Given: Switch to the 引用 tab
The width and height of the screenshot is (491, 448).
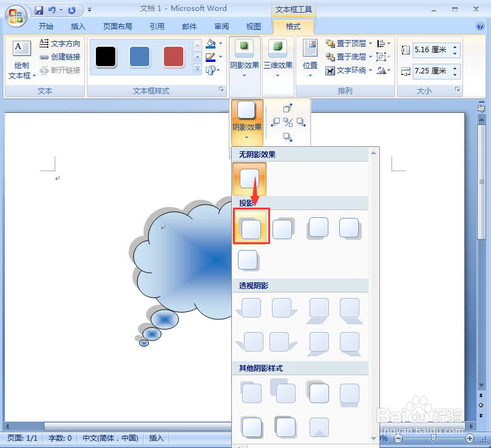Looking at the screenshot, I should (157, 27).
